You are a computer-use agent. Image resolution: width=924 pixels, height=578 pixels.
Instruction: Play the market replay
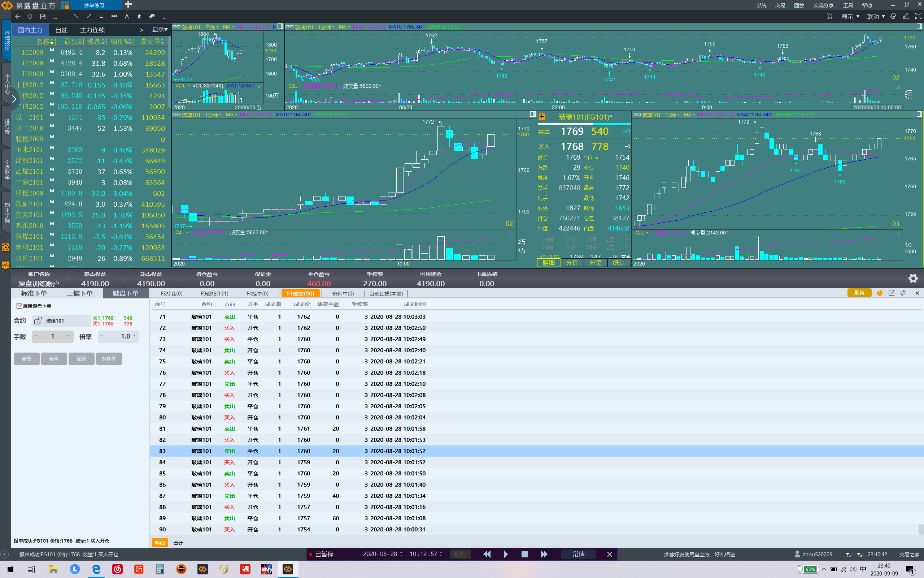coord(506,554)
